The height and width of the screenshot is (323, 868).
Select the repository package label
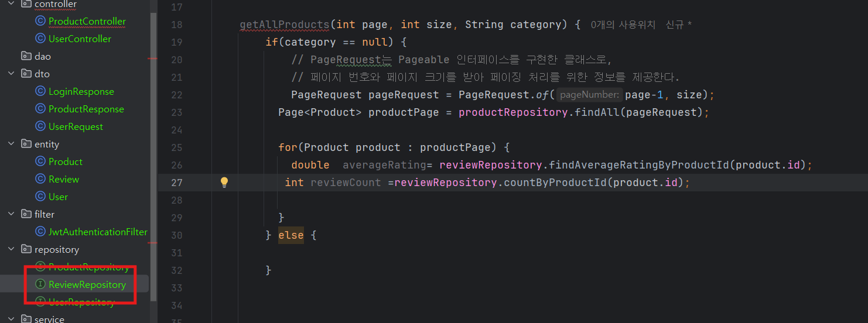57,249
